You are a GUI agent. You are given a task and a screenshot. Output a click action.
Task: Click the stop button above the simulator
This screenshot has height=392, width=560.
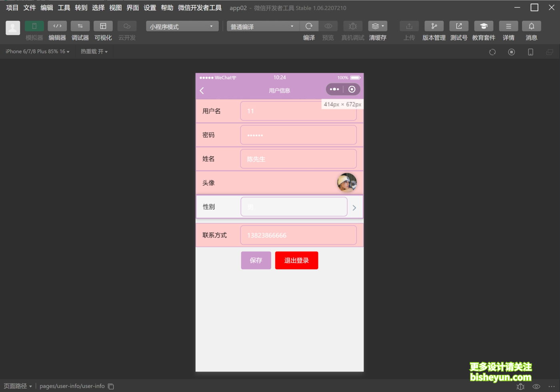coord(511,52)
